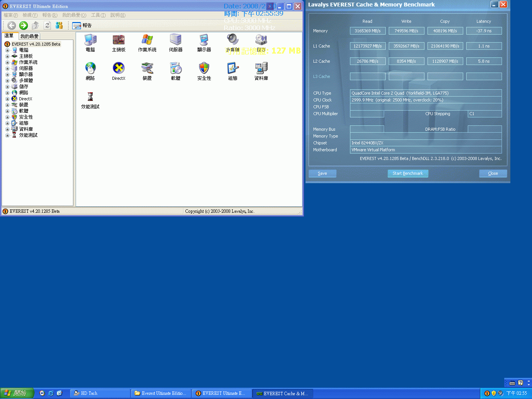This screenshot has height=399, width=532.
Task: Expand the 顯示器 tree node
Action: [x=7, y=74]
